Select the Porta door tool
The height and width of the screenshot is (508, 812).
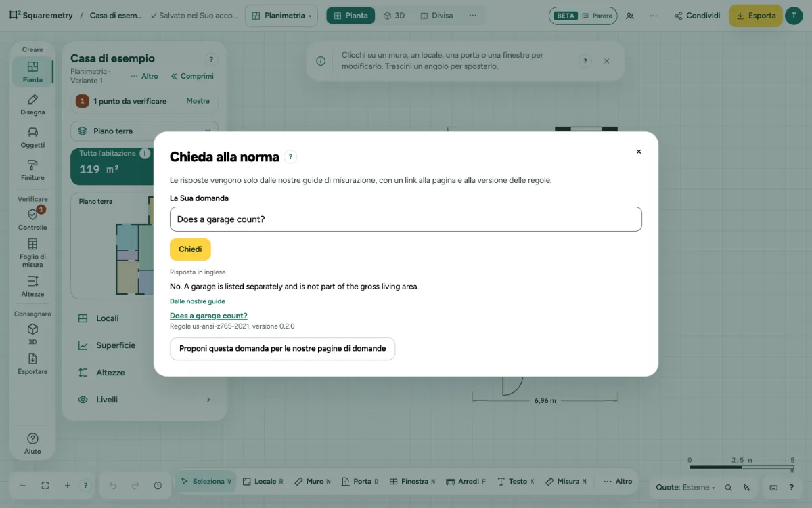click(x=360, y=482)
